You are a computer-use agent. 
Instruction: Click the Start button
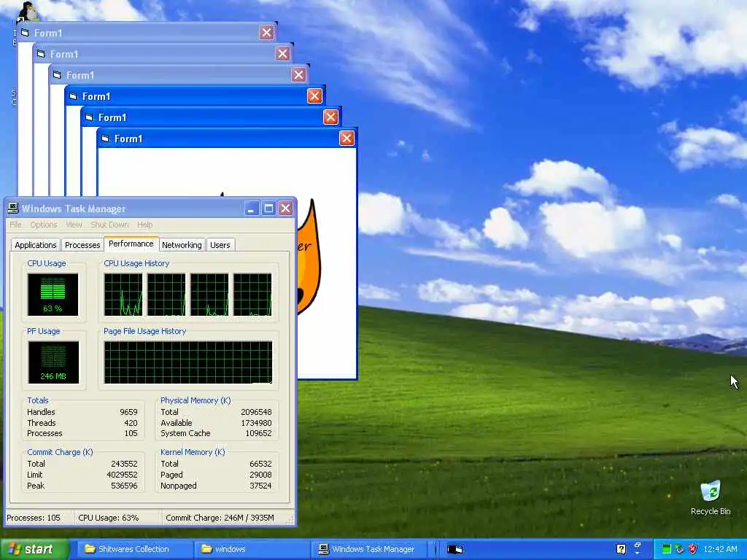34,549
